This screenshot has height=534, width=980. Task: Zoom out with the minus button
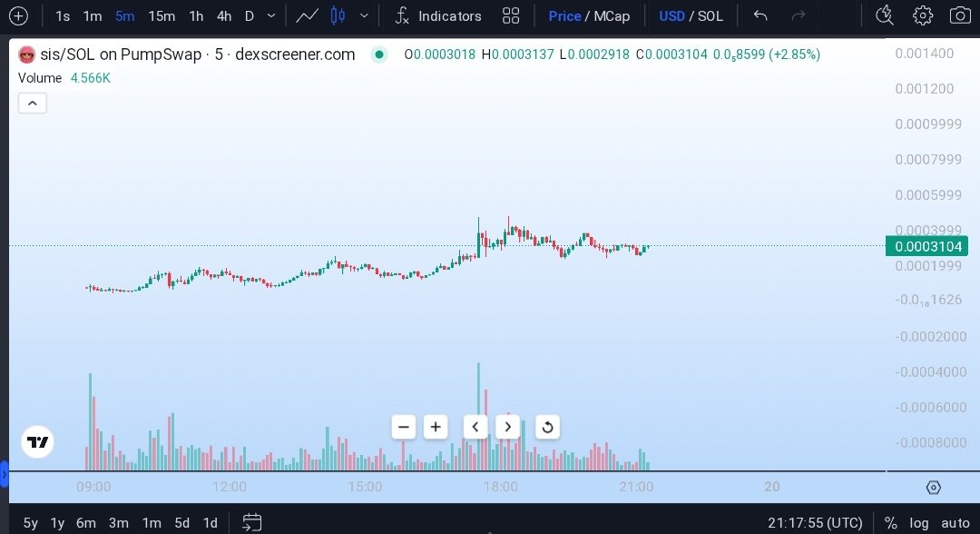point(404,427)
